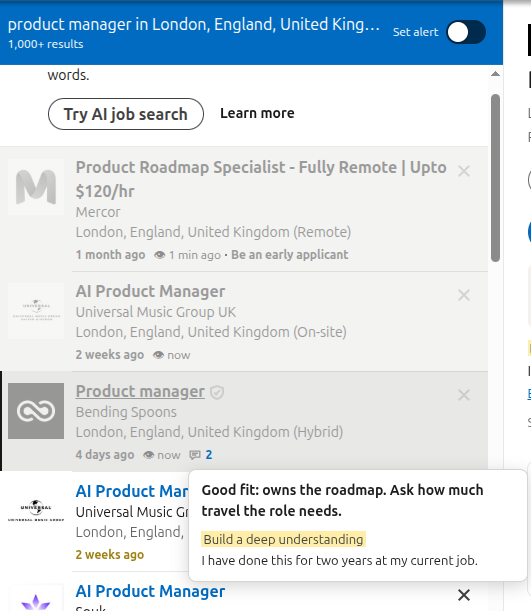
Task: Toggle the Set alert switch
Action: (x=466, y=32)
